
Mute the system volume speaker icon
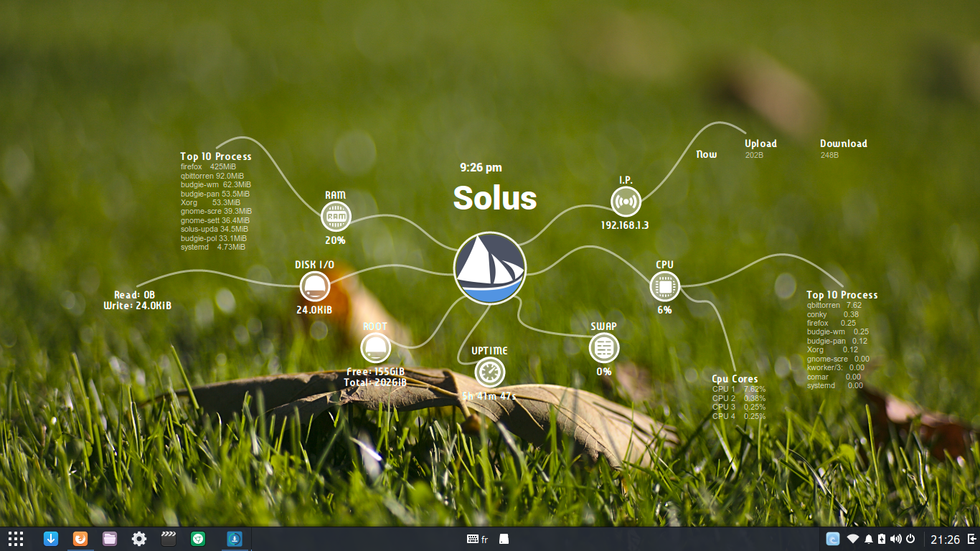click(x=895, y=538)
